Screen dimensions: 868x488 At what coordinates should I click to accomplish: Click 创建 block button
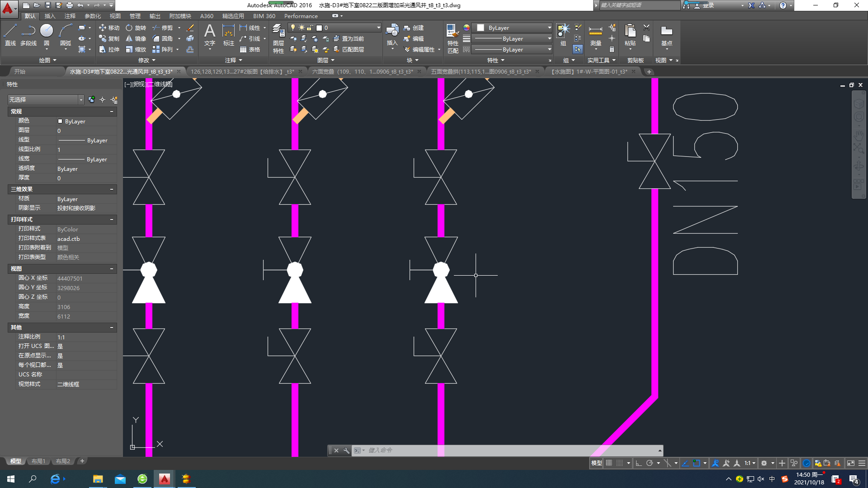point(414,28)
